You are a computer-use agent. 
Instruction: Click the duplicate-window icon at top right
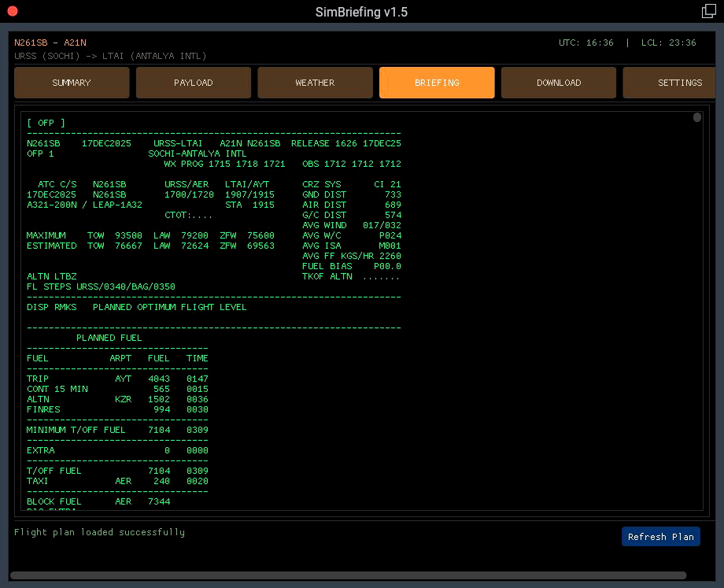(x=707, y=12)
